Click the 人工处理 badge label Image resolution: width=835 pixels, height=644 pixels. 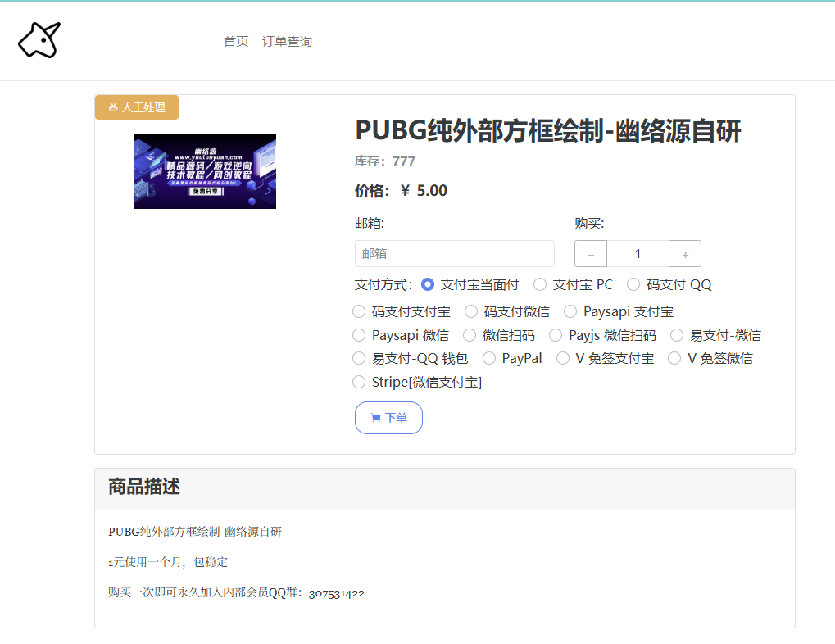click(x=137, y=107)
